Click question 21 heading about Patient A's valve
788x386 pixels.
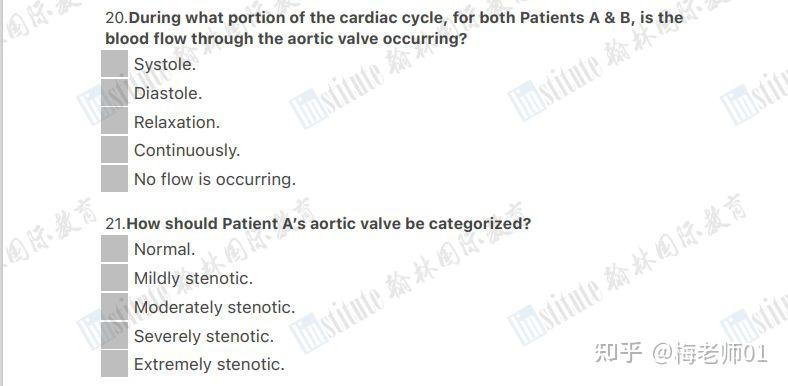coord(318,224)
